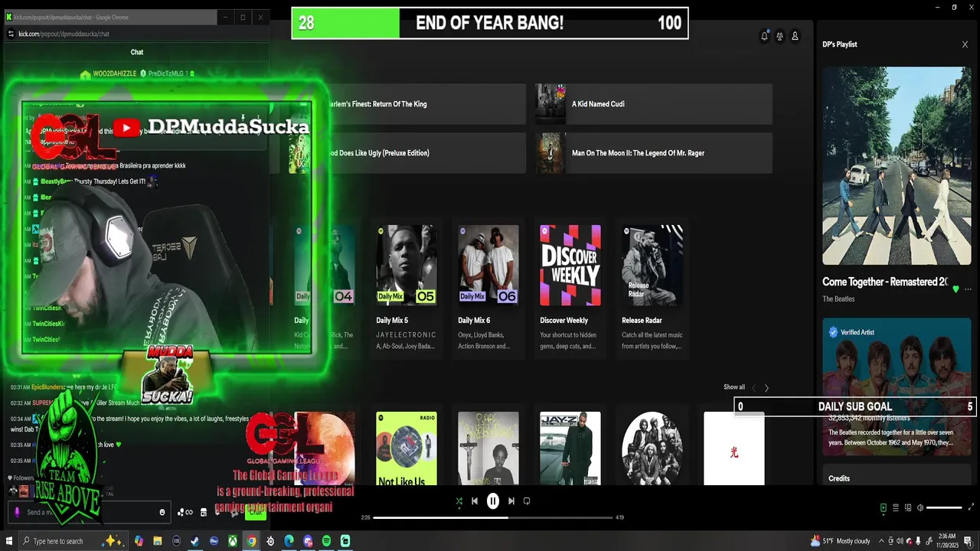980x551 pixels.
Task: Switch to Spotify in taskbar
Action: [326, 541]
